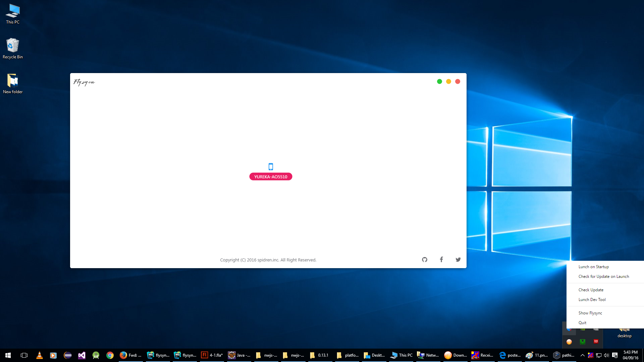Click the YUREKA-AO5510 device button

(271, 177)
